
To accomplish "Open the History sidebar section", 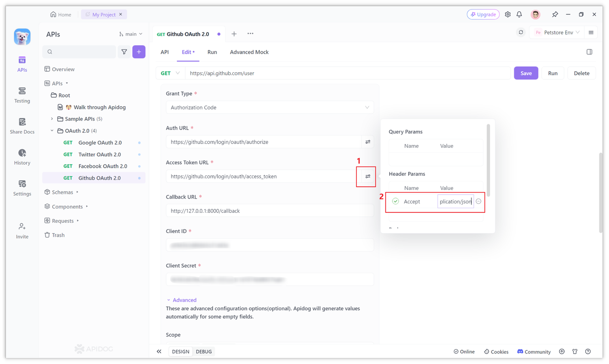I will pyautogui.click(x=22, y=157).
